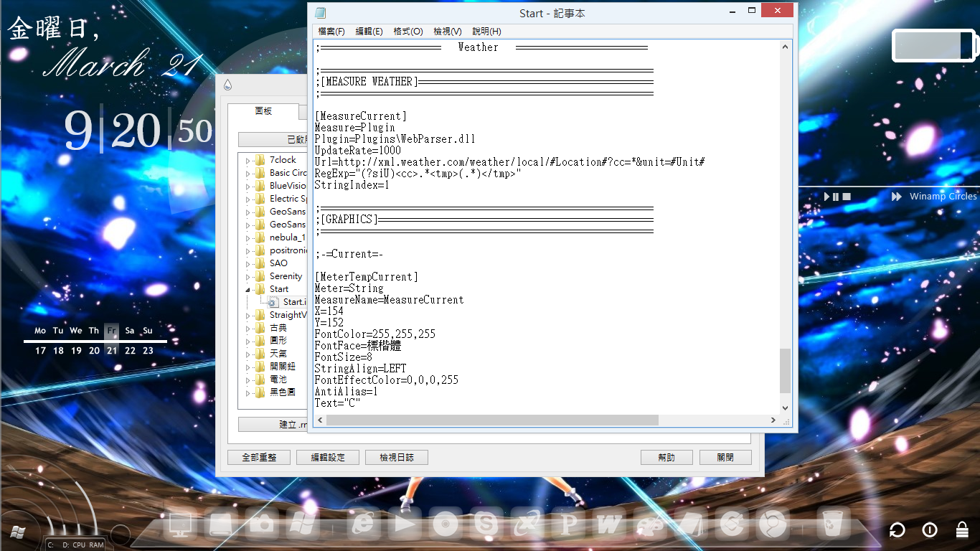Open the 檔案(F) menu in Notepad
Screen dimensions: 980x551
331,32
